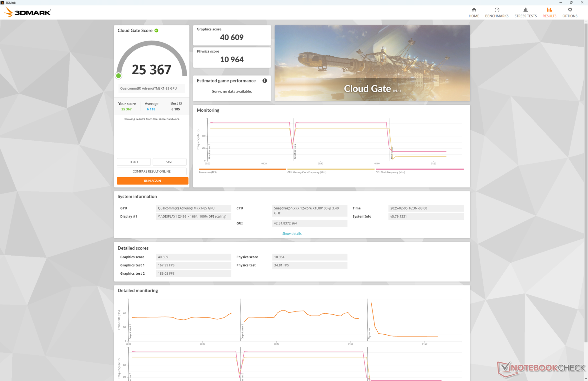Click the green validation check beside Cloud Gate Score
This screenshot has height=381, width=588.
[156, 30]
